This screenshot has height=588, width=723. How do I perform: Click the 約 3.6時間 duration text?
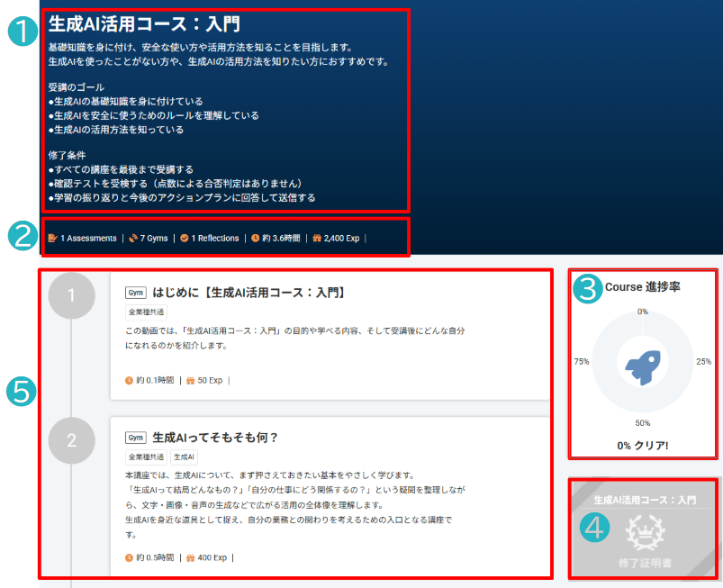[x=281, y=238]
